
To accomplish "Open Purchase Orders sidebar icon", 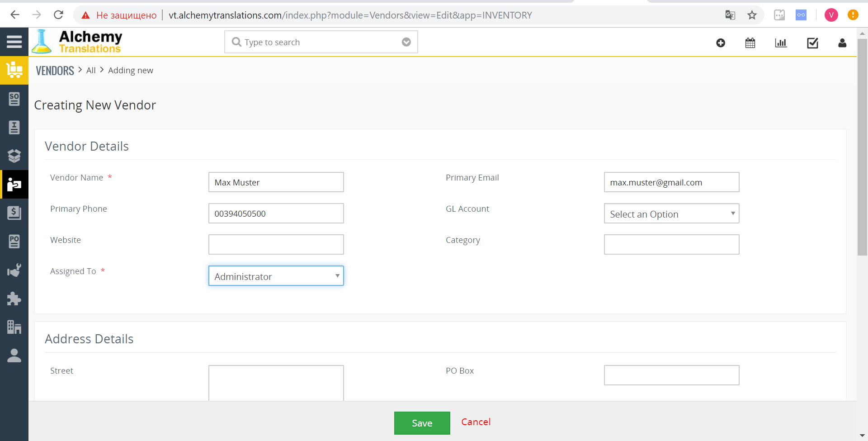I will [x=14, y=241].
